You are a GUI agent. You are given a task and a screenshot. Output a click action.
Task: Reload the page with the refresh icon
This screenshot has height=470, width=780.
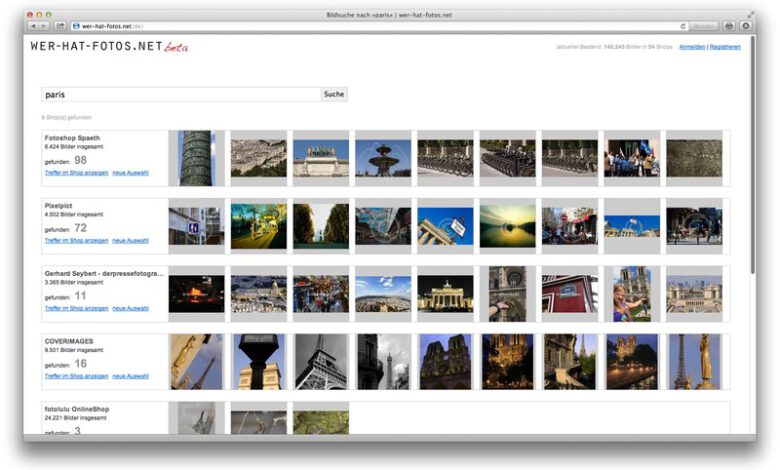pos(682,26)
